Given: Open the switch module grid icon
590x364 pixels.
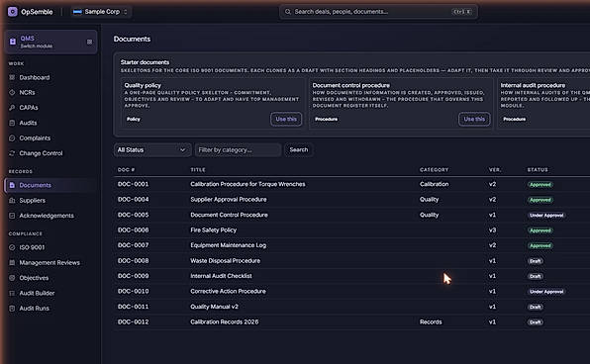Looking at the screenshot, I should 89,42.
